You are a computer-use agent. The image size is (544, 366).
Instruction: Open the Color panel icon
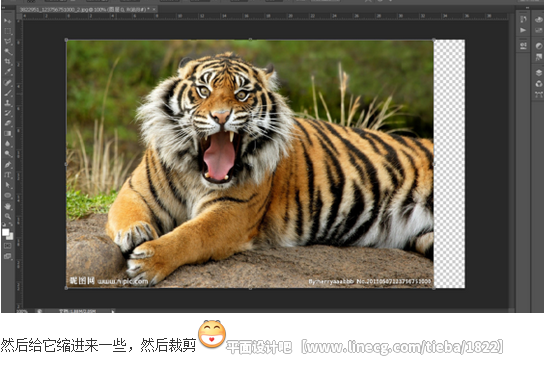pos(539,19)
